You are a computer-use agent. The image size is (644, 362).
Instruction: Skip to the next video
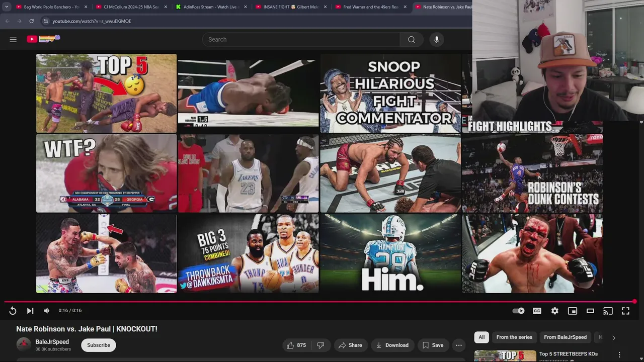point(30,311)
